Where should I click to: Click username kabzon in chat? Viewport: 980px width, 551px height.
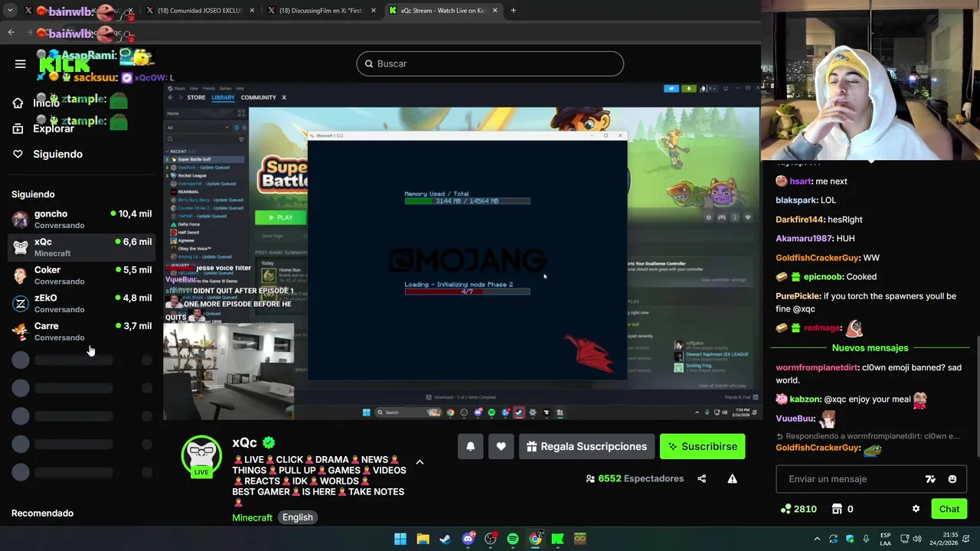pyautogui.click(x=805, y=399)
